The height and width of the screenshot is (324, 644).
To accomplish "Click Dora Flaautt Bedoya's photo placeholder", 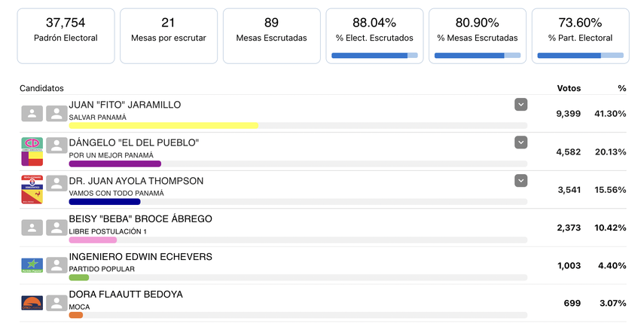I will tap(56, 303).
